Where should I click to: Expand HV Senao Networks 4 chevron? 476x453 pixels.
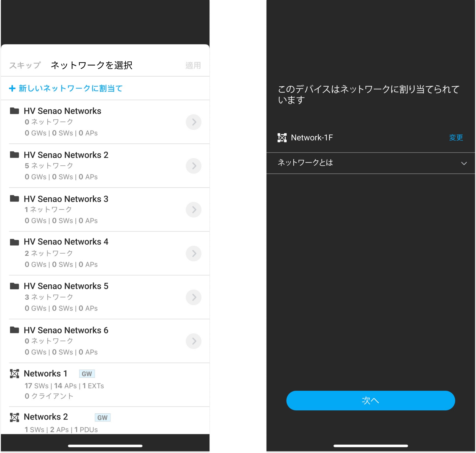tap(193, 254)
